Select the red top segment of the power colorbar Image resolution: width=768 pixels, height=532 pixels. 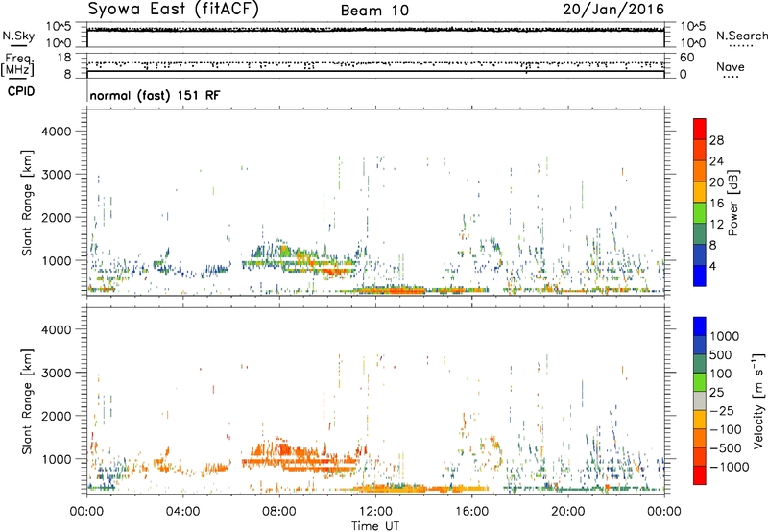tap(700, 130)
